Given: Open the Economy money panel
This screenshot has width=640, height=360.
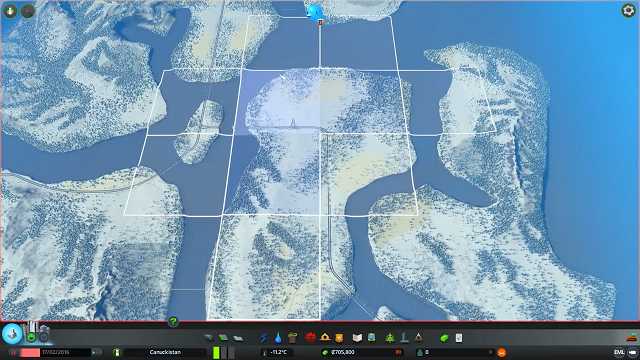Looking at the screenshot, I should 444,338.
